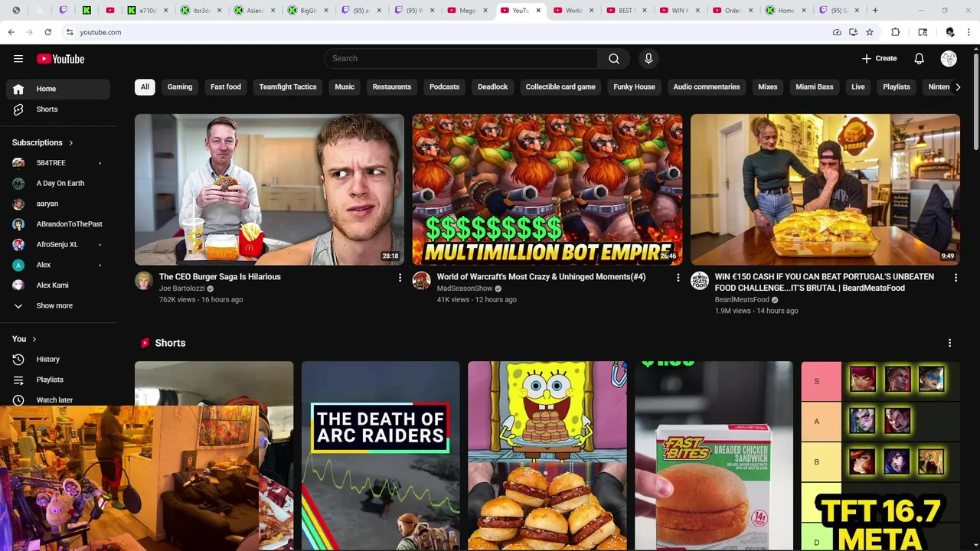
Task: Click the Create button
Action: tap(879, 59)
